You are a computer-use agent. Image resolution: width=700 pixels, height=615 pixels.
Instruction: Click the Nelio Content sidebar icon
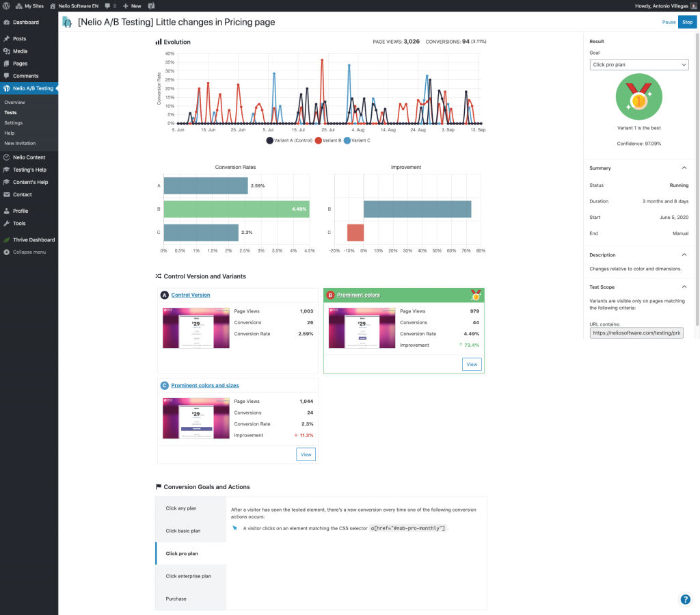(7, 157)
